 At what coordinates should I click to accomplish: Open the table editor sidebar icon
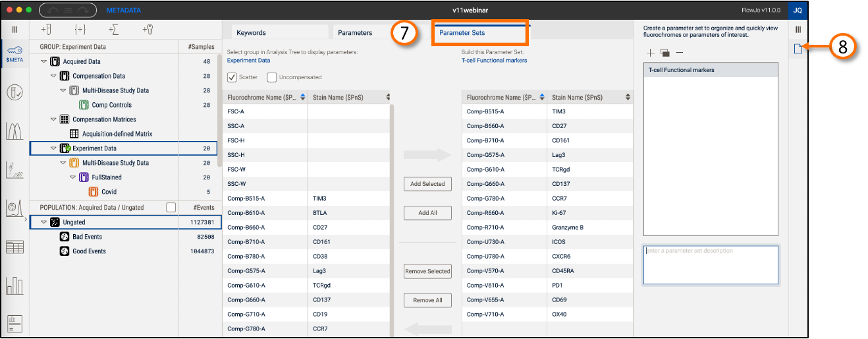pyautogui.click(x=14, y=247)
